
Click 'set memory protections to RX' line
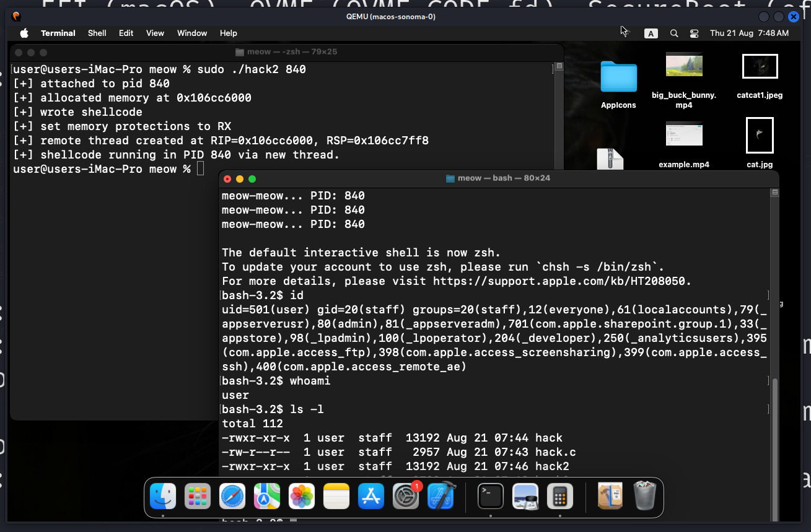point(121,126)
